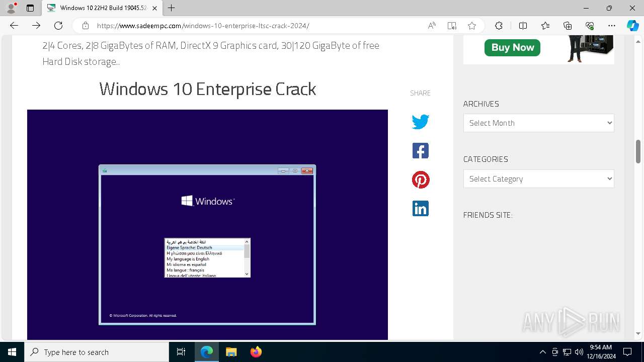Enter Immersive Reader view

[452, 26]
